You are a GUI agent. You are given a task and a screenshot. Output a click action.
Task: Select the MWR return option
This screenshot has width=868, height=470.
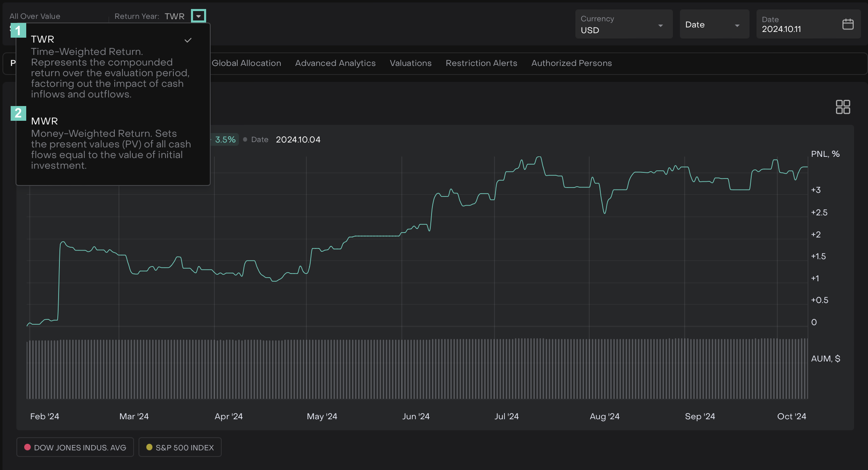point(44,121)
